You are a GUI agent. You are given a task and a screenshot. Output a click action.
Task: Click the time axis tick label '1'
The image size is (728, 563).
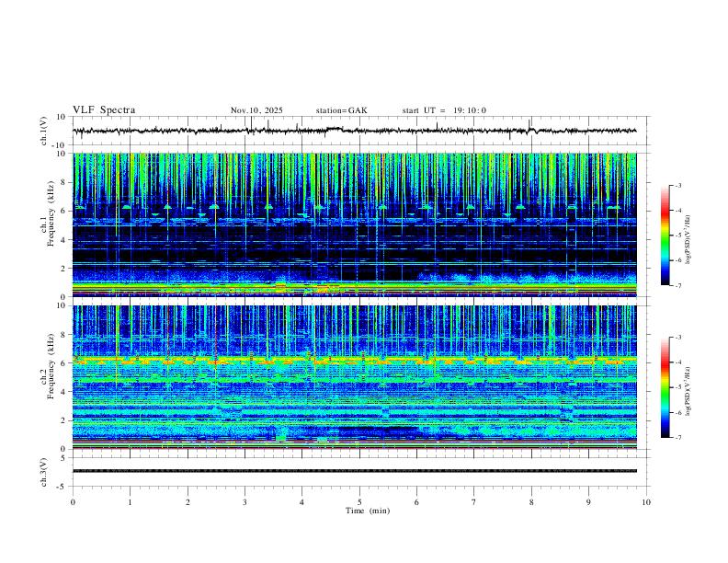click(x=130, y=502)
